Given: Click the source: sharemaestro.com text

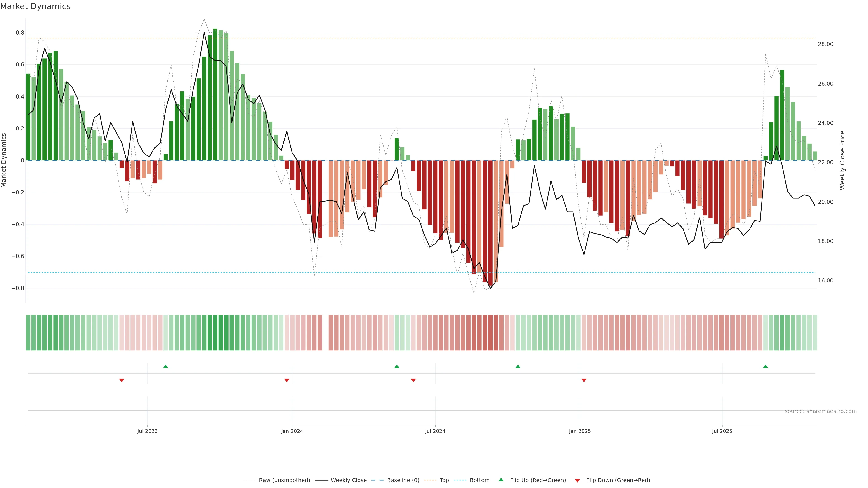Looking at the screenshot, I should pyautogui.click(x=821, y=411).
